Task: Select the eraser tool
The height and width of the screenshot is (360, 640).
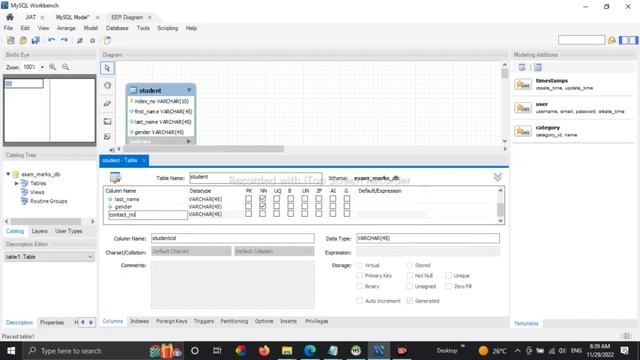Action: click(107, 103)
